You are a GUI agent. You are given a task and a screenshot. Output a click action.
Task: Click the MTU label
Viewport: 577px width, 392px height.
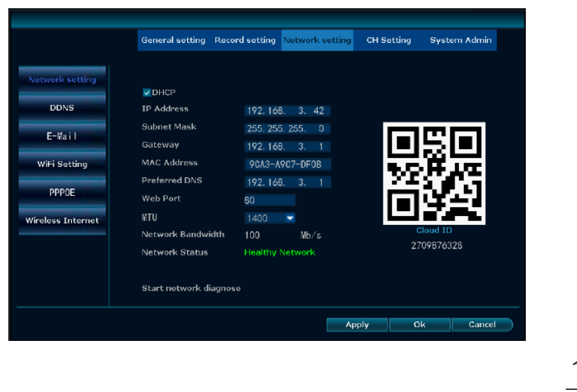pos(149,217)
